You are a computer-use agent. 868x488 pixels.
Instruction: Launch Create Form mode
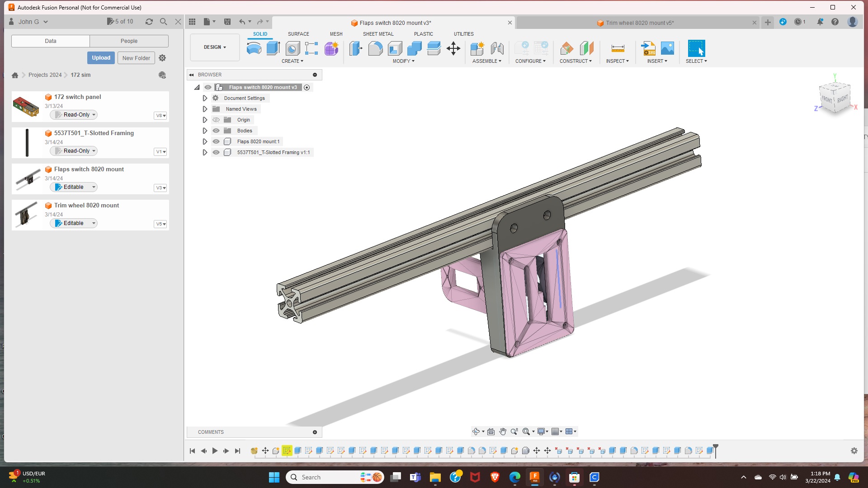coord(331,48)
